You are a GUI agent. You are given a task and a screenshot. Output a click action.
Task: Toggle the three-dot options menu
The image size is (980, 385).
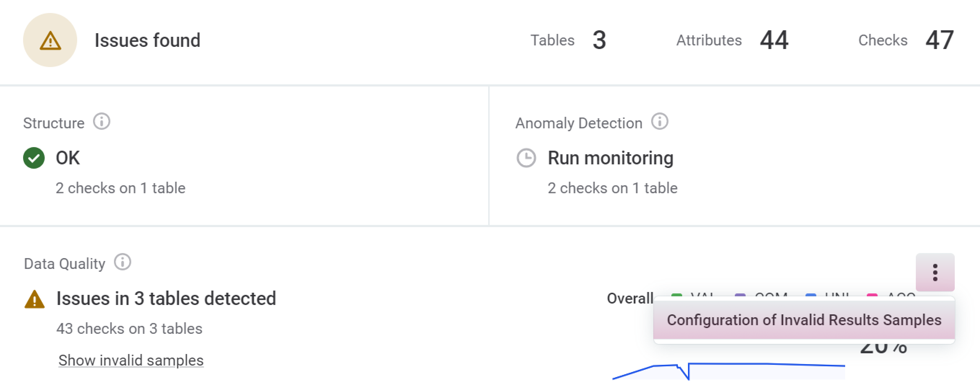point(935,273)
